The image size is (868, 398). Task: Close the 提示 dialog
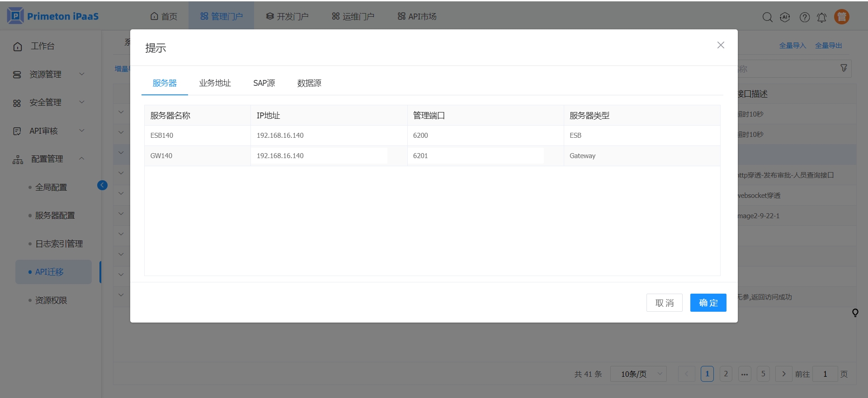[721, 45]
